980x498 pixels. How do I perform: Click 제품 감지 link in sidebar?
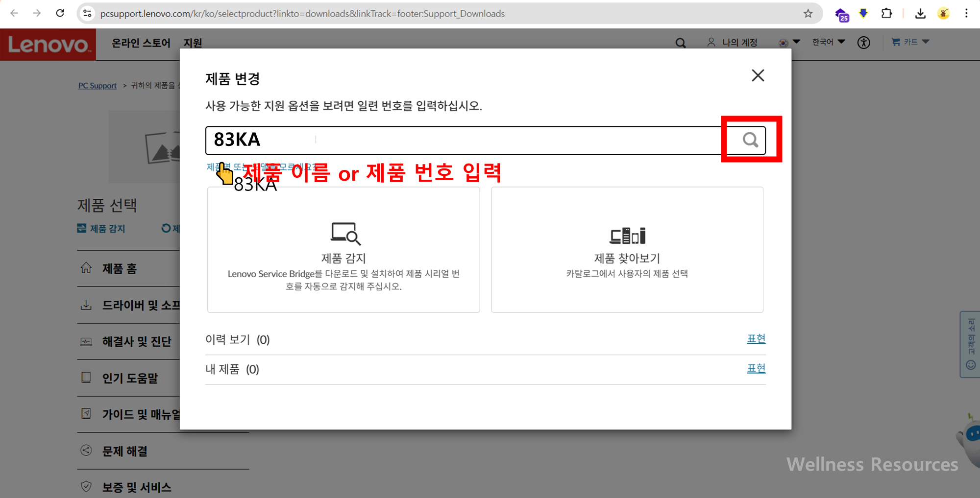point(101,229)
